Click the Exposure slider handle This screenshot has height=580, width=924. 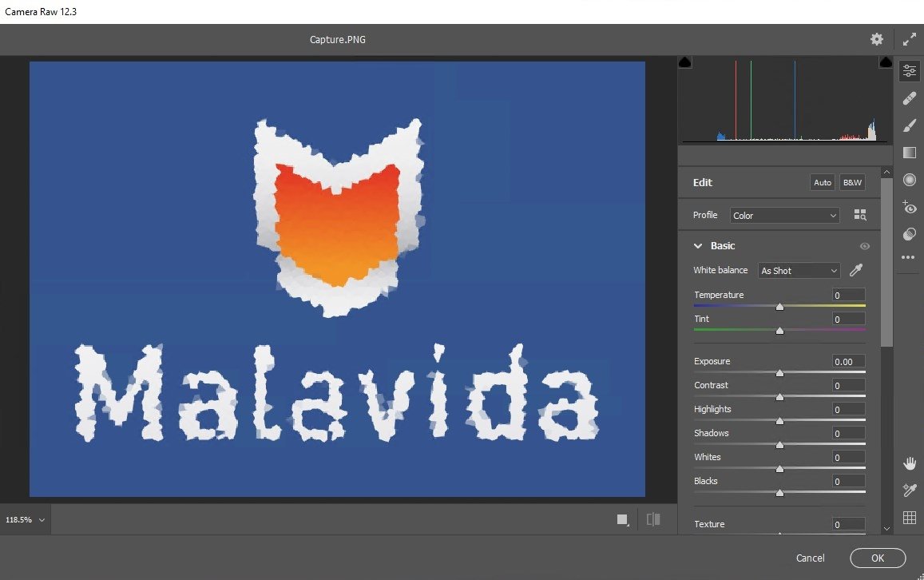tap(779, 373)
